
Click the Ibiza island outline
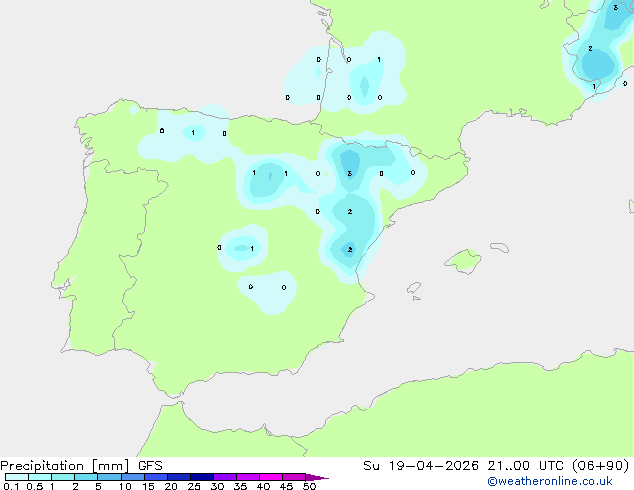[x=414, y=288]
